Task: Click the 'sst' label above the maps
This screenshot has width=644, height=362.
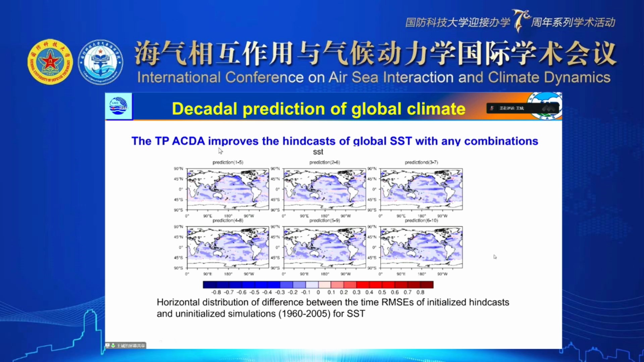Action: coord(318,152)
